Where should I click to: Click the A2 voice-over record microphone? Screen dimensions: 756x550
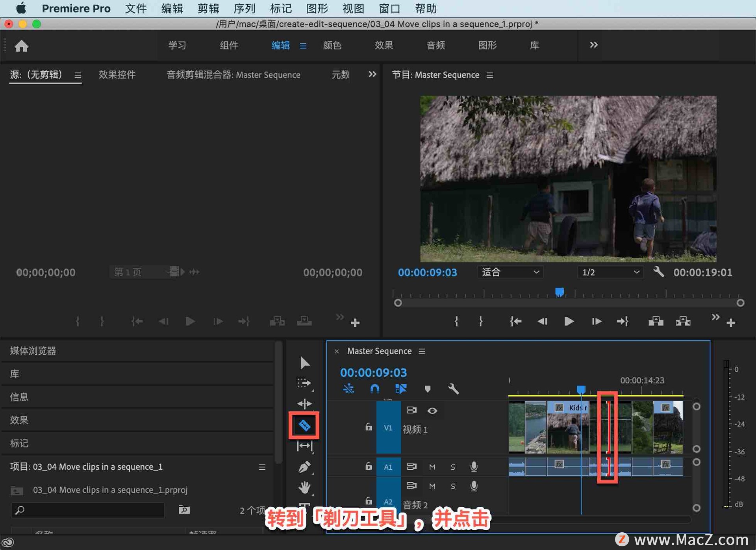click(x=474, y=486)
